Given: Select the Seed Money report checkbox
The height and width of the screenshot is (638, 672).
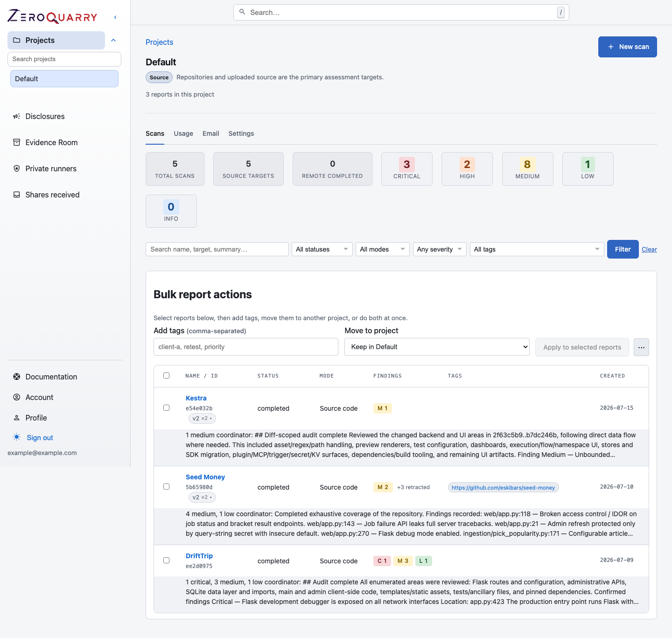Looking at the screenshot, I should pyautogui.click(x=167, y=487).
